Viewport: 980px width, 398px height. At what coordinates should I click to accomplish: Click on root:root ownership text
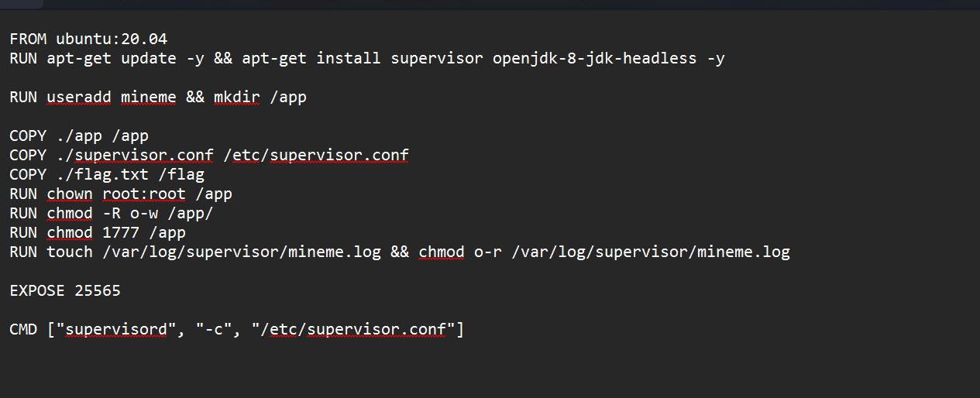coord(144,194)
